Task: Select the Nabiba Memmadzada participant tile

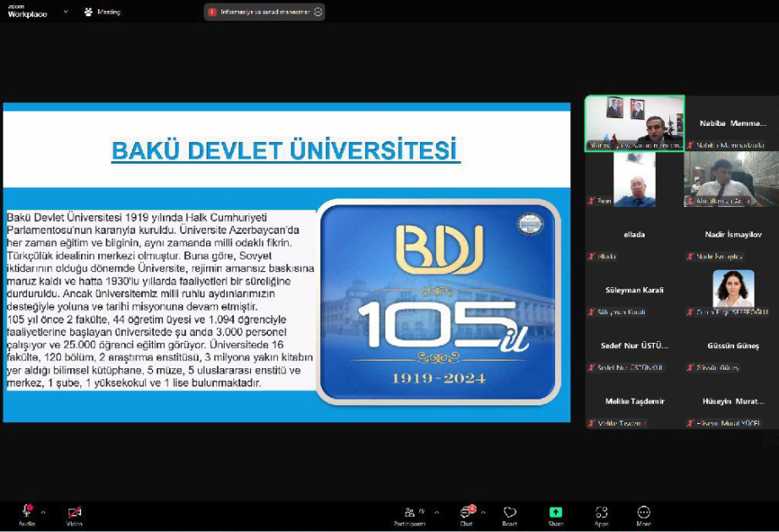Action: coord(733,123)
